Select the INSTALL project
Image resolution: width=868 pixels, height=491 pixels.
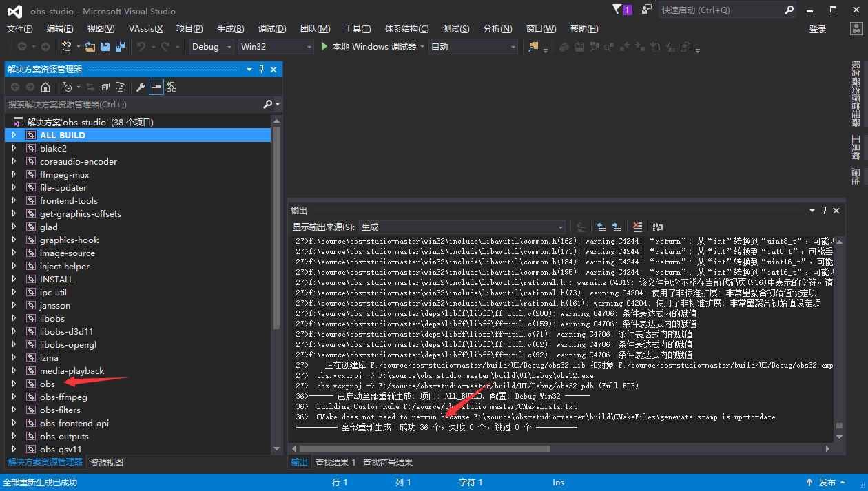pos(56,280)
